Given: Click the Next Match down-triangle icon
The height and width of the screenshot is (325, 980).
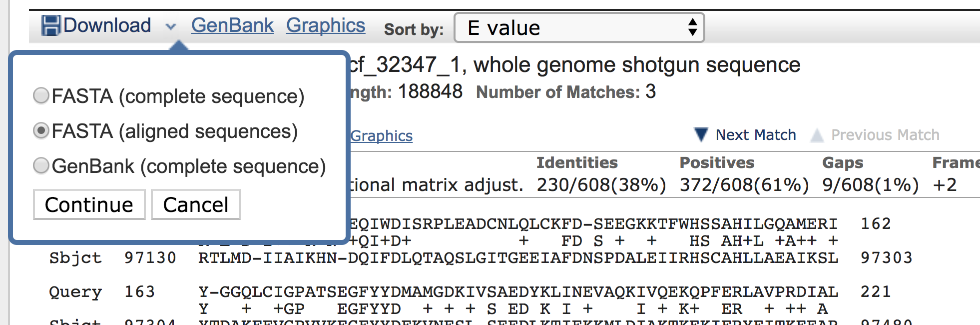Looking at the screenshot, I should (x=701, y=134).
